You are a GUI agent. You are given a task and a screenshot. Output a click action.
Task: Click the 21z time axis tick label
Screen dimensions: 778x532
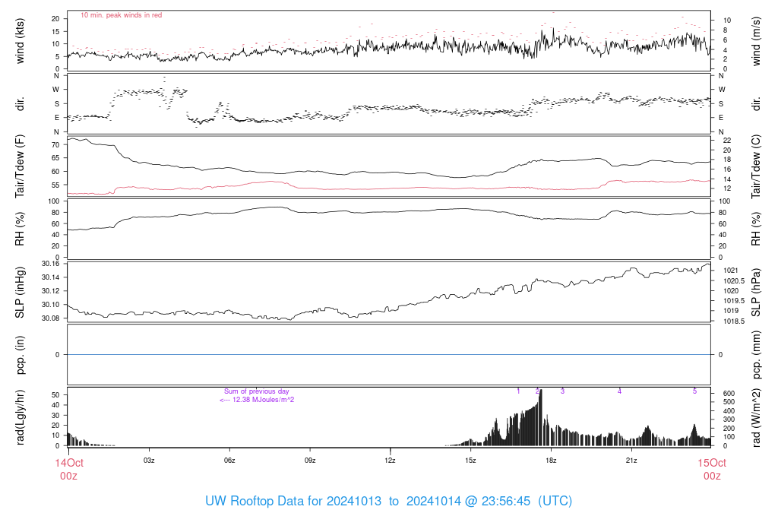tap(631, 461)
